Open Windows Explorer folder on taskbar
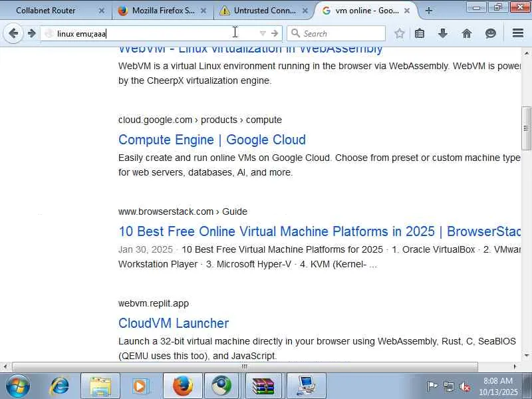This screenshot has width=532, height=399. pyautogui.click(x=100, y=386)
